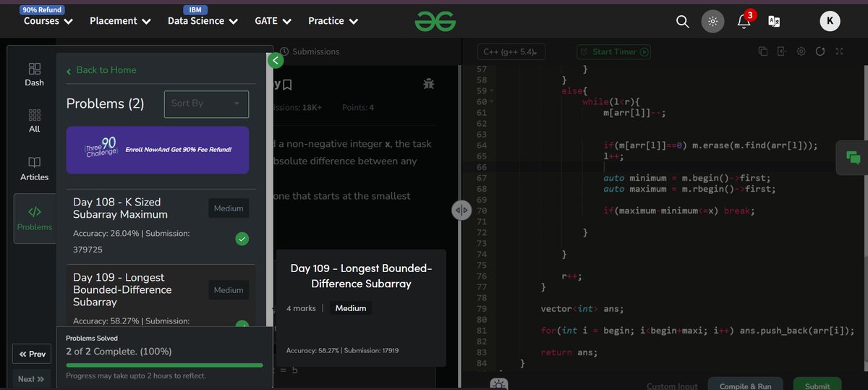Open the Dash sidebar item
The height and width of the screenshot is (390, 868).
pos(34,75)
